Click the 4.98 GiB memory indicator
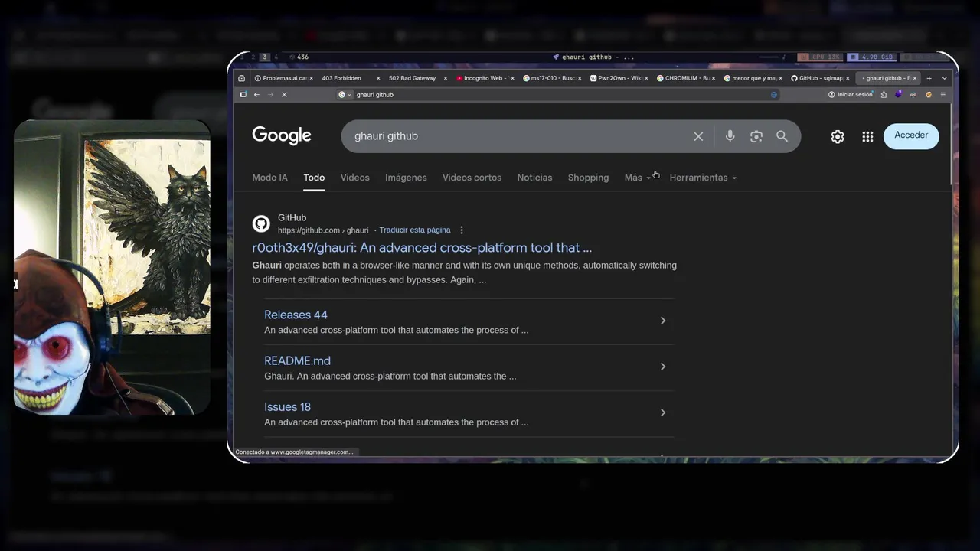 click(x=871, y=57)
